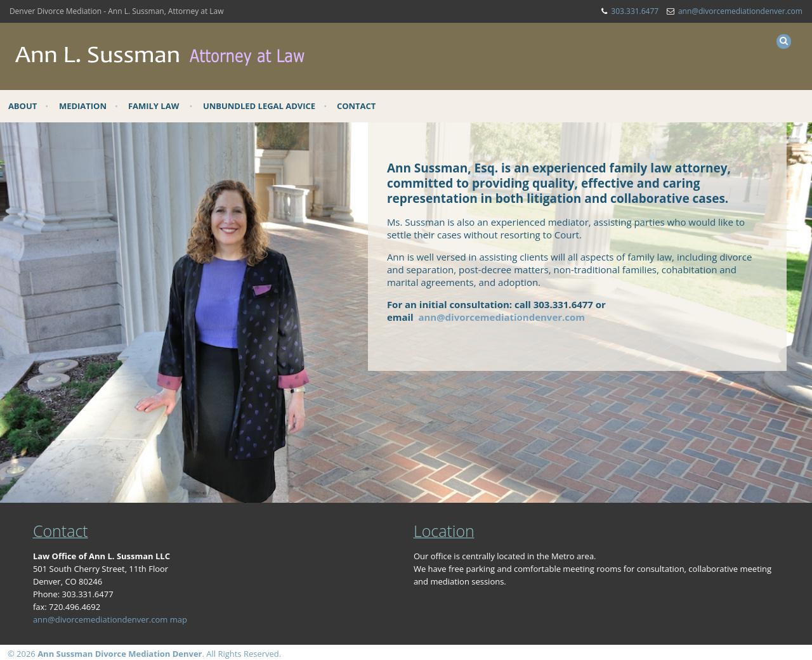Image resolution: width=812 pixels, height=660 pixels.
Task: Click the phone icon in the top bar
Action: 603,11
